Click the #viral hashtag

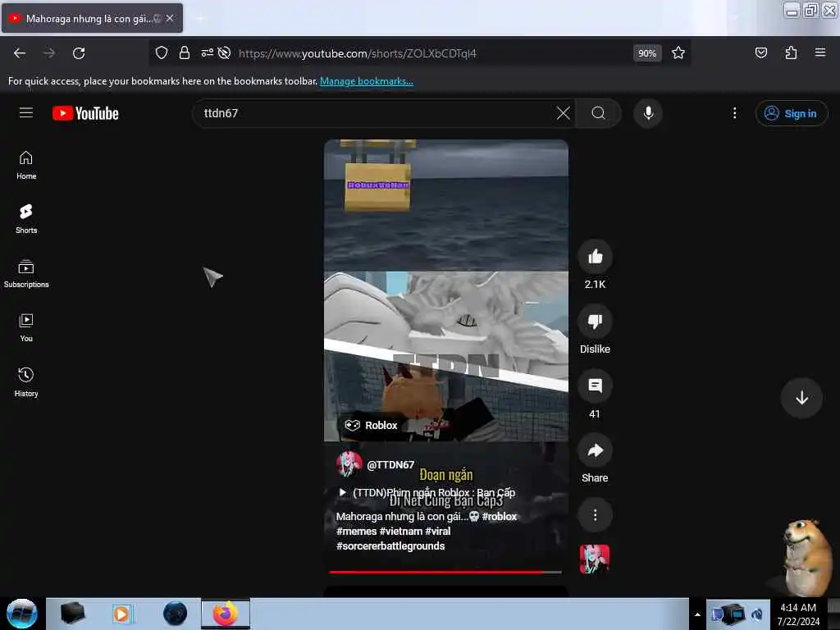(x=438, y=532)
